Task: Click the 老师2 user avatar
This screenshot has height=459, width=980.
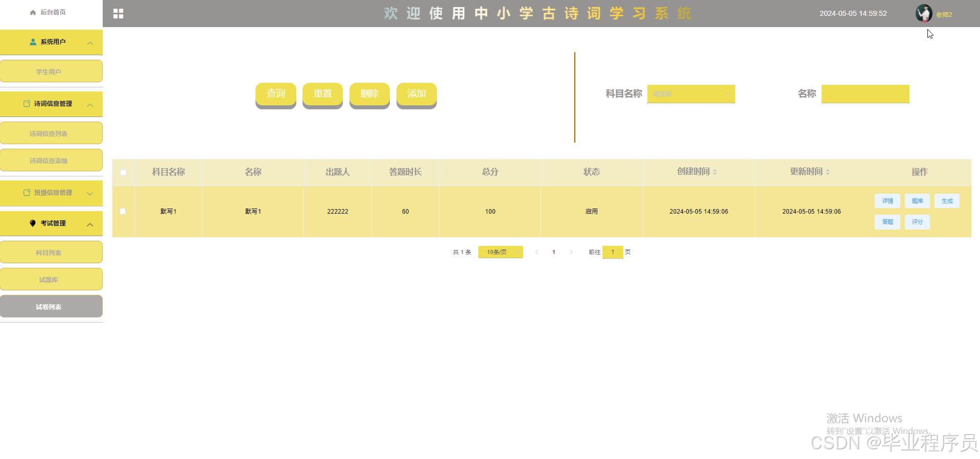Action: (923, 13)
